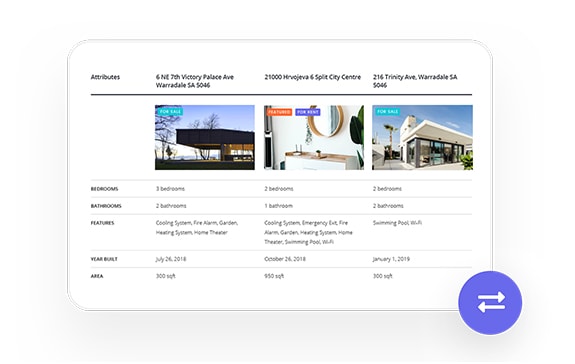Click the BATHROOMS row label

106,206
